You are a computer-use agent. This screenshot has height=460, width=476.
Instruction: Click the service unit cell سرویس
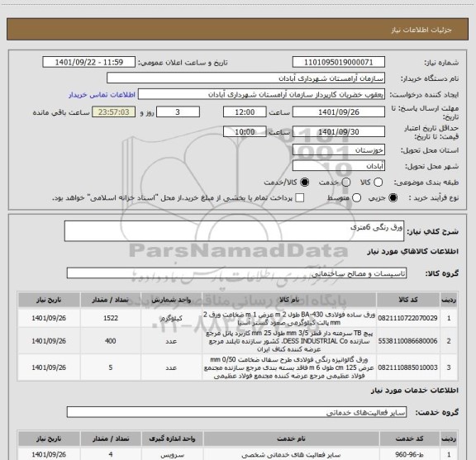tap(172, 454)
